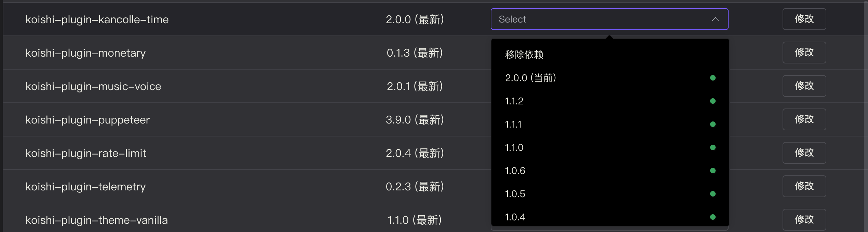Screen dimensions: 868x232
Task: Click 修改 button for koishi-plugin-rate-limit
Action: 804,153
